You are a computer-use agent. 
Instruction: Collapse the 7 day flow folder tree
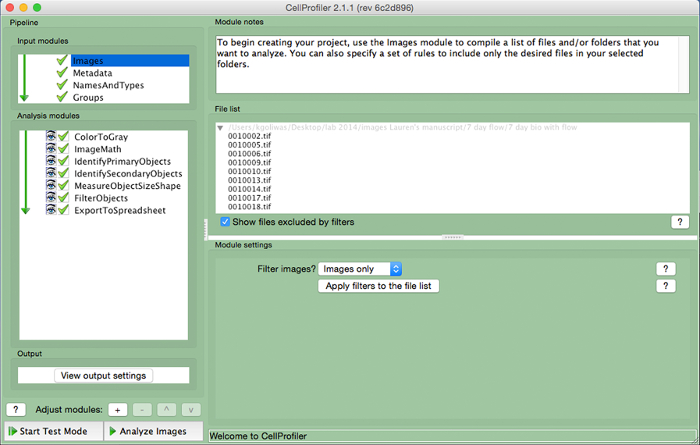click(x=220, y=128)
